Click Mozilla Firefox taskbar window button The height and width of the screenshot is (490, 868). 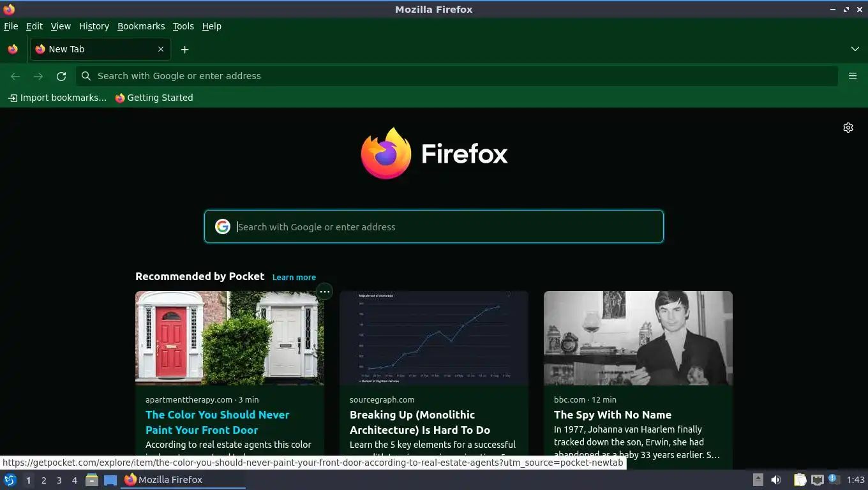[x=183, y=480]
